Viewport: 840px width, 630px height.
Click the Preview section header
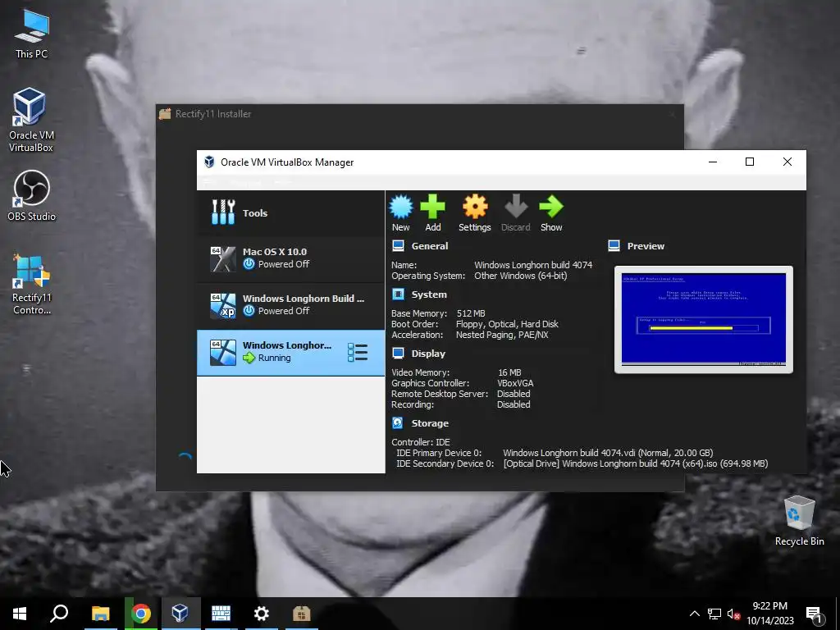tap(646, 246)
